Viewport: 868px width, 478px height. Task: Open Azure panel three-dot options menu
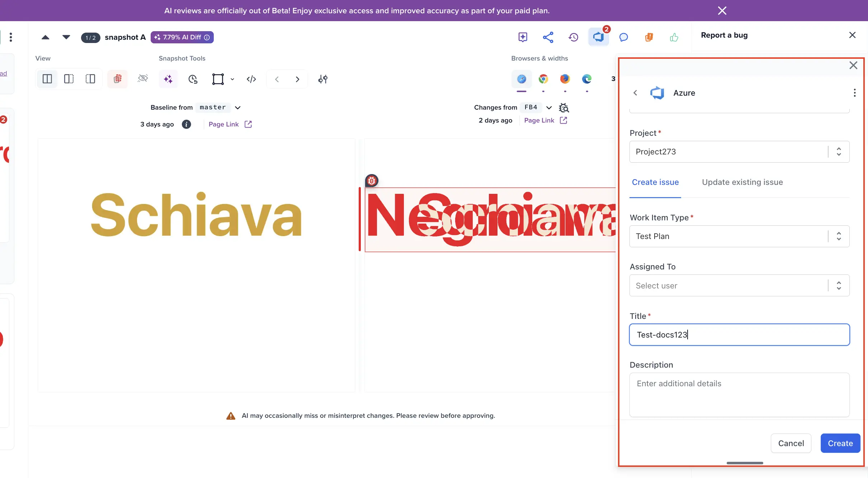[x=855, y=93]
